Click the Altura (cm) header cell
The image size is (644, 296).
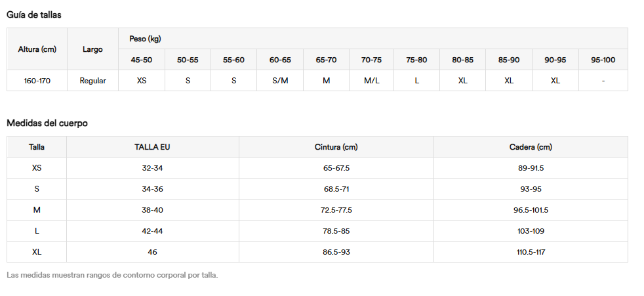37,49
